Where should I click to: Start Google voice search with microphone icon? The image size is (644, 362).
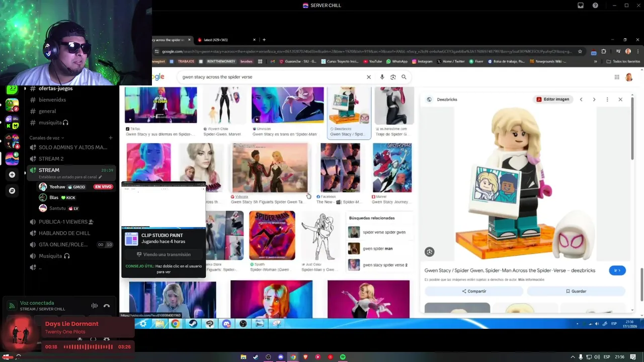(x=382, y=77)
